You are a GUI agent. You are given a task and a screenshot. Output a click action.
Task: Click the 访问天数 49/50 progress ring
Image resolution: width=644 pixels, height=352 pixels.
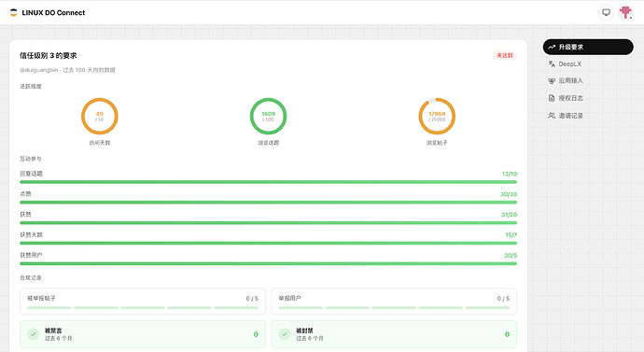click(x=99, y=116)
